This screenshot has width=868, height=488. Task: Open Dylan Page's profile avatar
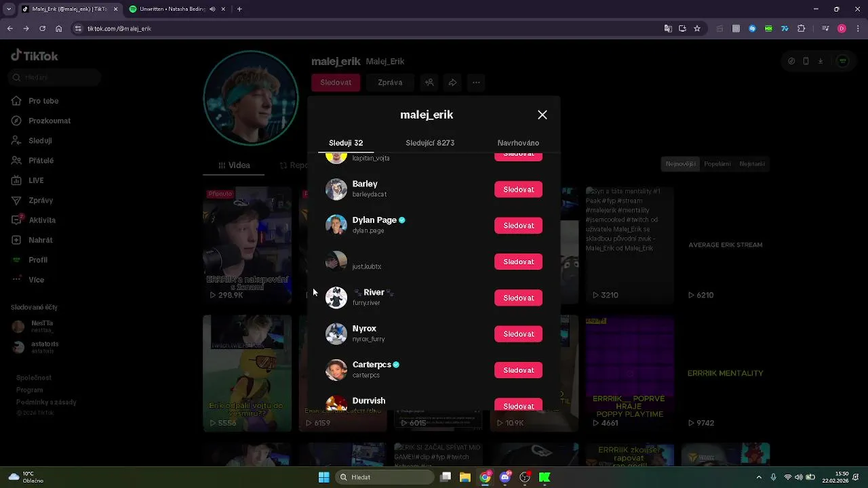pos(336,225)
